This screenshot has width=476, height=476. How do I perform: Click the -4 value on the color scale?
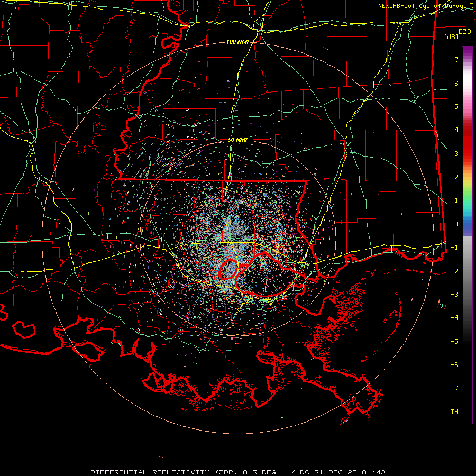coord(454,318)
